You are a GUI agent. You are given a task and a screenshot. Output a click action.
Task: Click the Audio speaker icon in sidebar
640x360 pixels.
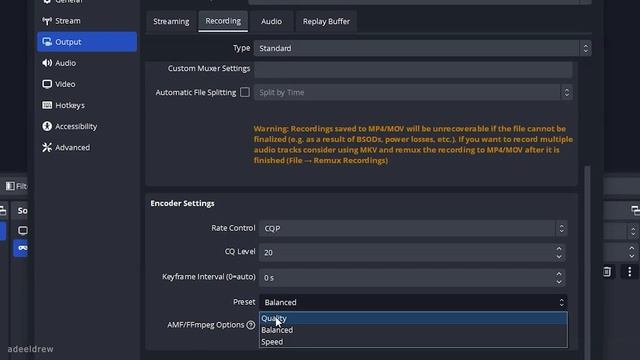click(x=47, y=63)
